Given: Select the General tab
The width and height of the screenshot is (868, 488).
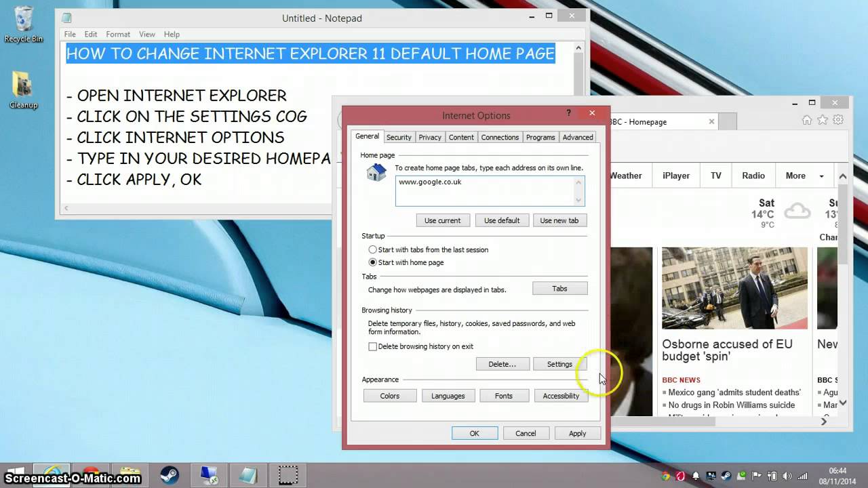Looking at the screenshot, I should pyautogui.click(x=368, y=136).
